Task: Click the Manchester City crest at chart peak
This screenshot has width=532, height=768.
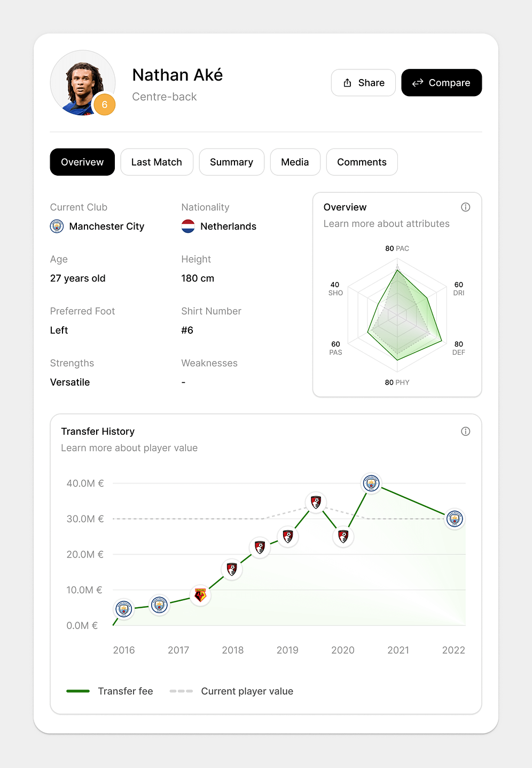Action: (x=371, y=483)
